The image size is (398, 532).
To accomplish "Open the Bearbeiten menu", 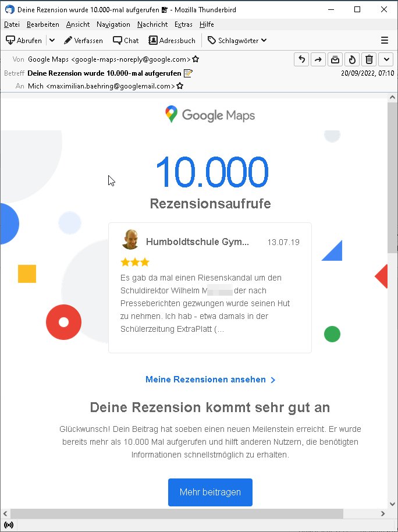I will click(42, 24).
